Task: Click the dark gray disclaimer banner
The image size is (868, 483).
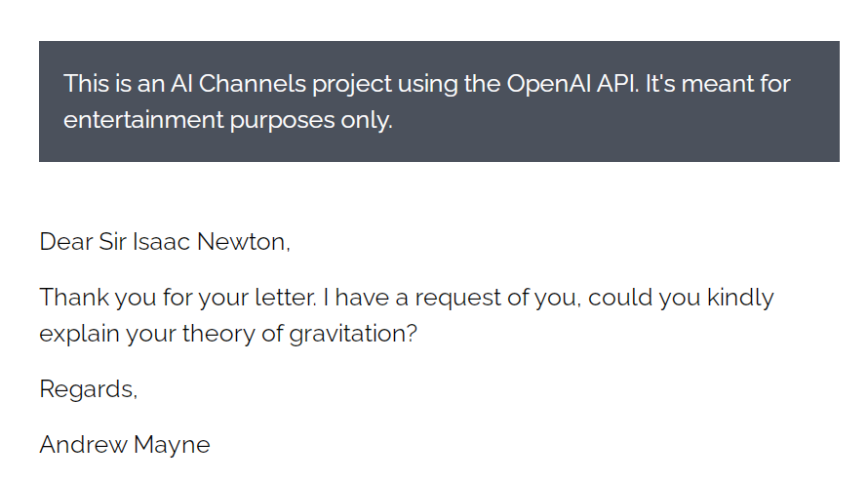Action: coord(439,101)
